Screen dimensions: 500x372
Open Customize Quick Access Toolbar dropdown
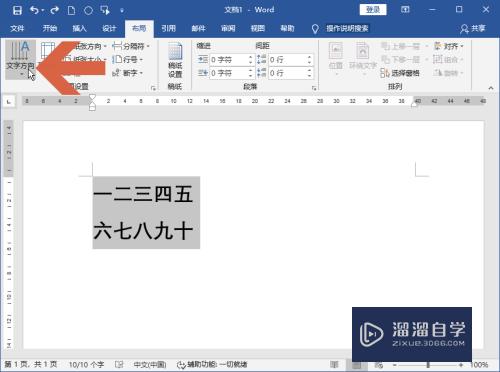(x=122, y=11)
